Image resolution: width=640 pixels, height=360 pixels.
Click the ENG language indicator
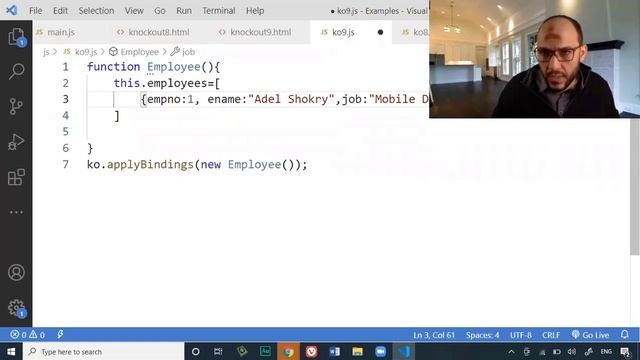[606, 351]
